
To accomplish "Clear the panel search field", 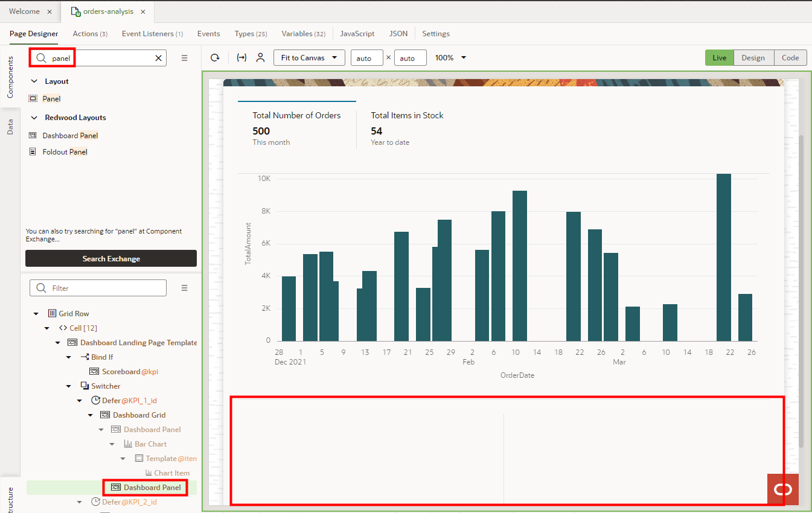I will (x=158, y=58).
